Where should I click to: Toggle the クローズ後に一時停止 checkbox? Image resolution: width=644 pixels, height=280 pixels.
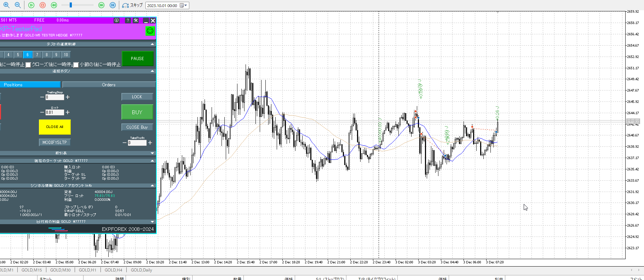[x=28, y=65]
